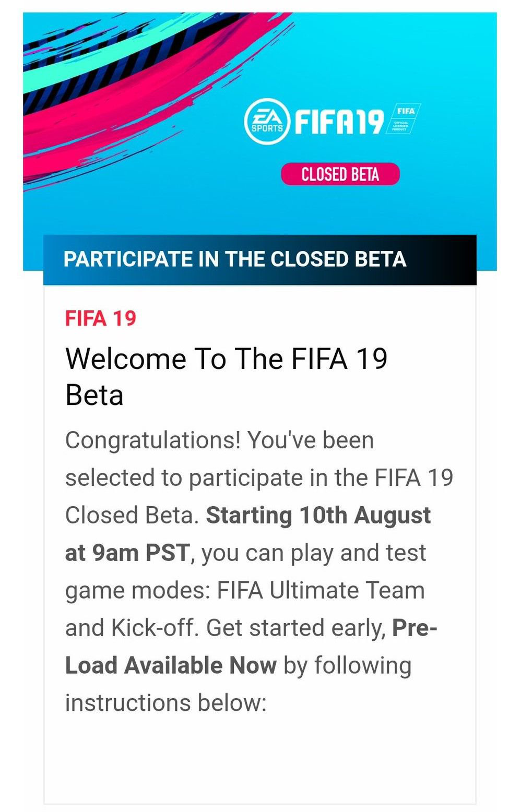Tap the FIFA19 wordmark logo

(339, 122)
